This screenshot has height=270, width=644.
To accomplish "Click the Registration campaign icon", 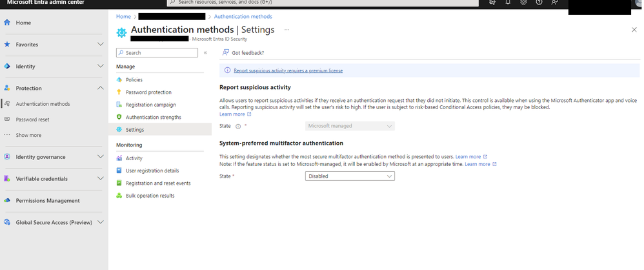I will (x=119, y=105).
